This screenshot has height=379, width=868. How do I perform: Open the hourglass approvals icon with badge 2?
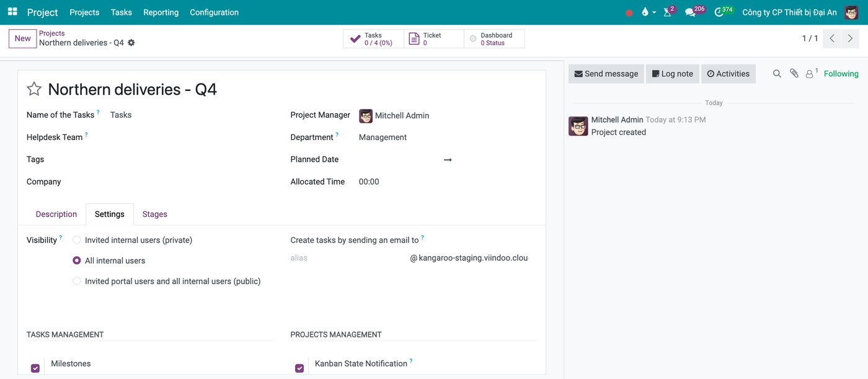pos(668,12)
